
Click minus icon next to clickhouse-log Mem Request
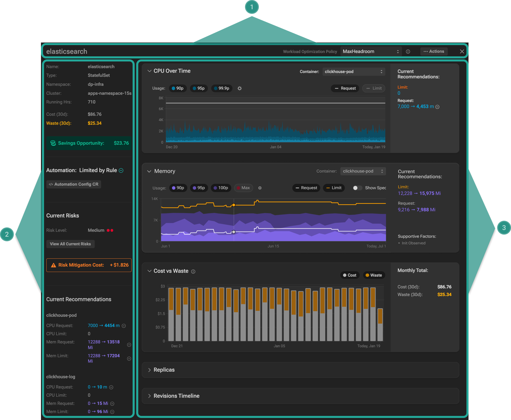point(112,404)
